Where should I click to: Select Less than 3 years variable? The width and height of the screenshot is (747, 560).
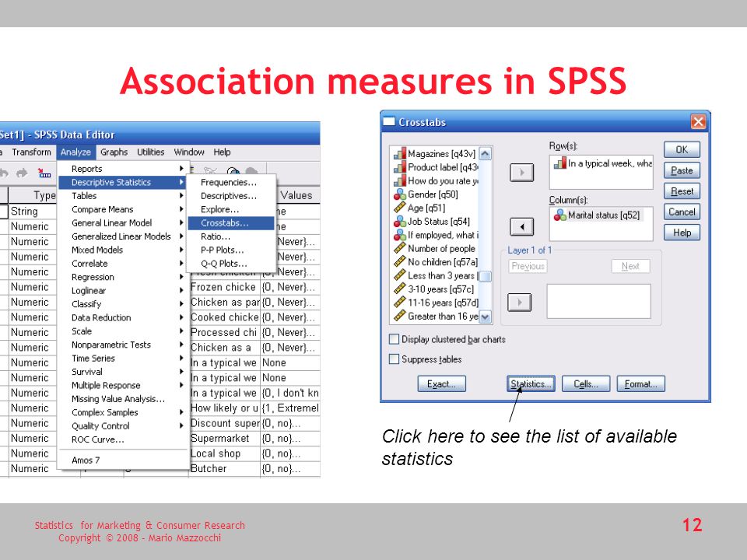tap(435, 275)
